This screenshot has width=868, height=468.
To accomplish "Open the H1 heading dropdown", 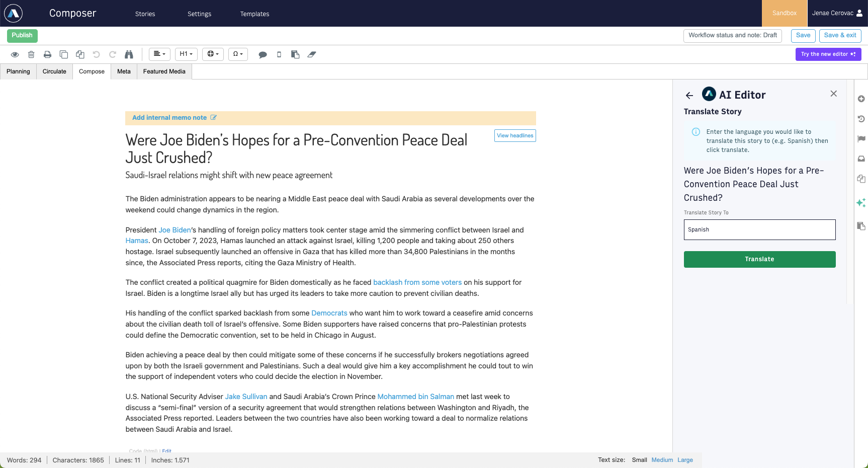I will click(186, 54).
